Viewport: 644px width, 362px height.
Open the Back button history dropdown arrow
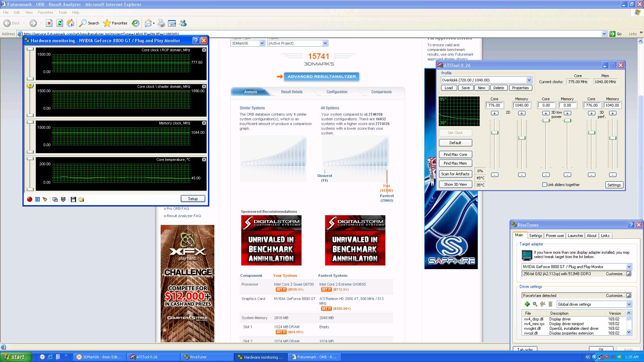point(24,23)
